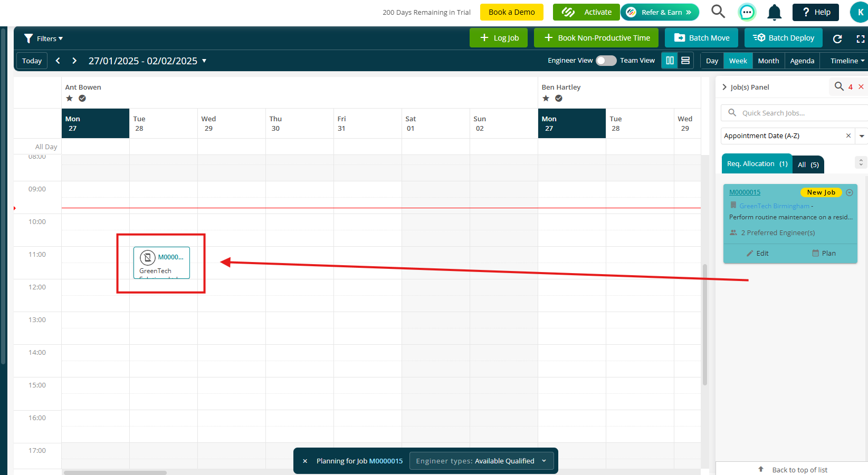Go to next week arrow

74,61
